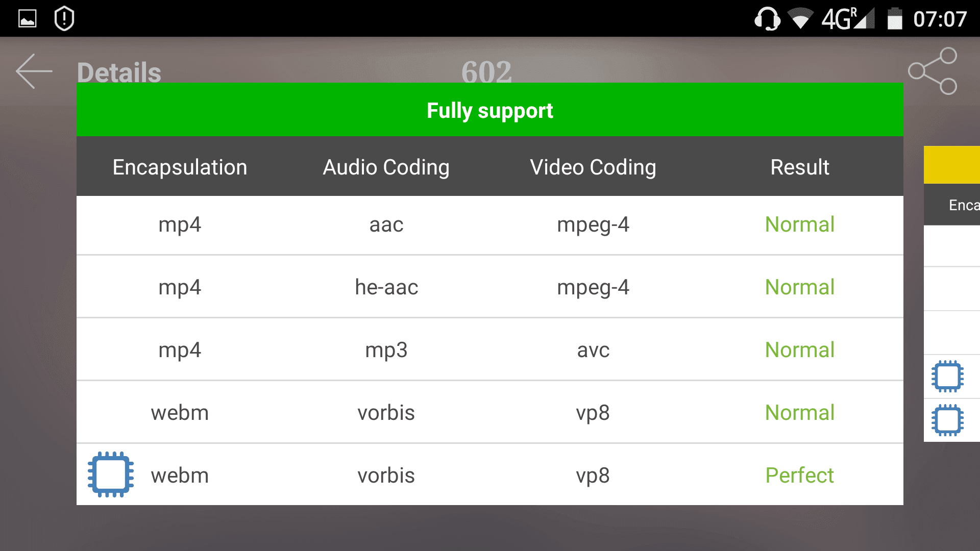Tap the Result column header
This screenshot has width=980, height=551.
click(x=800, y=167)
